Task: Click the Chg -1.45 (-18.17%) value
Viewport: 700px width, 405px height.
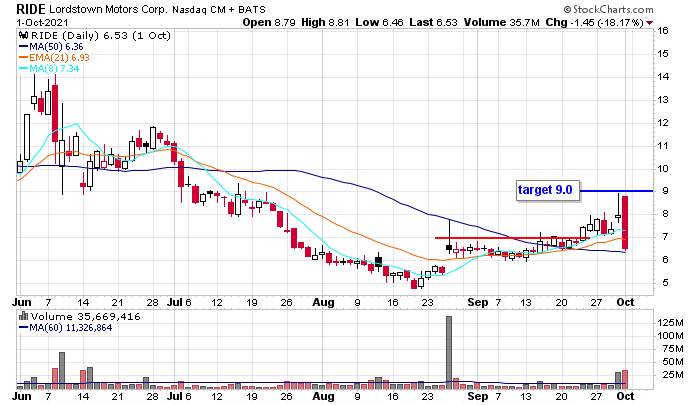Action: pyautogui.click(x=594, y=22)
